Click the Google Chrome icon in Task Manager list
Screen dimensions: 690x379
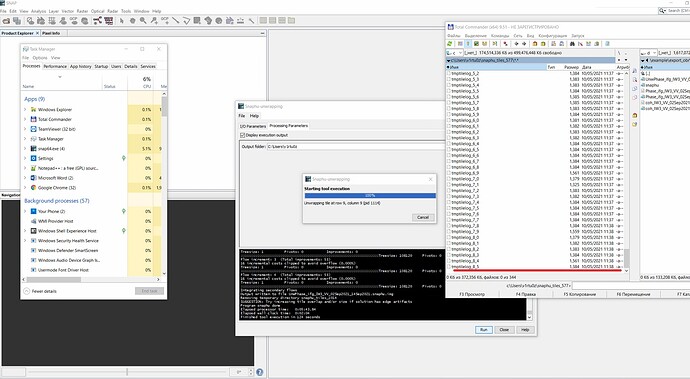33,188
